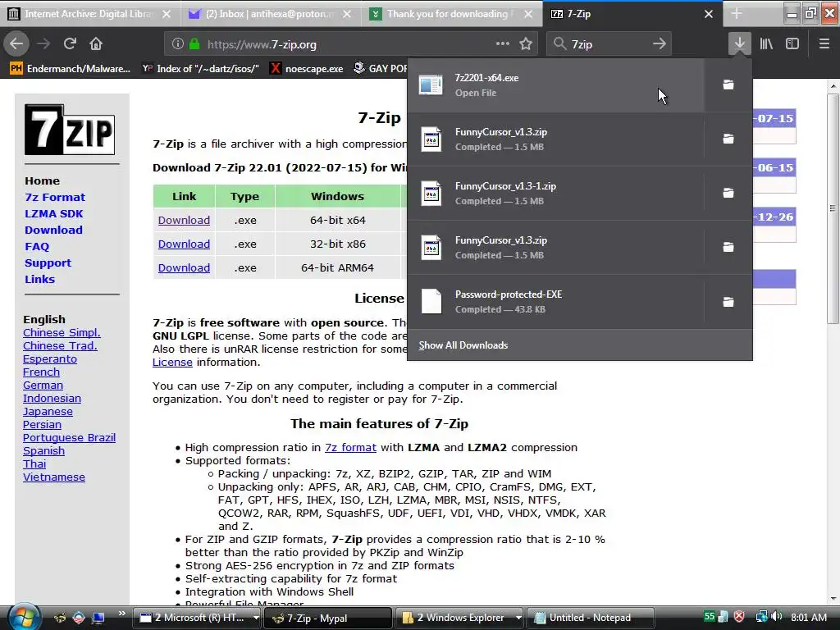Switch site language to Portuguese Brazil

[x=69, y=438]
